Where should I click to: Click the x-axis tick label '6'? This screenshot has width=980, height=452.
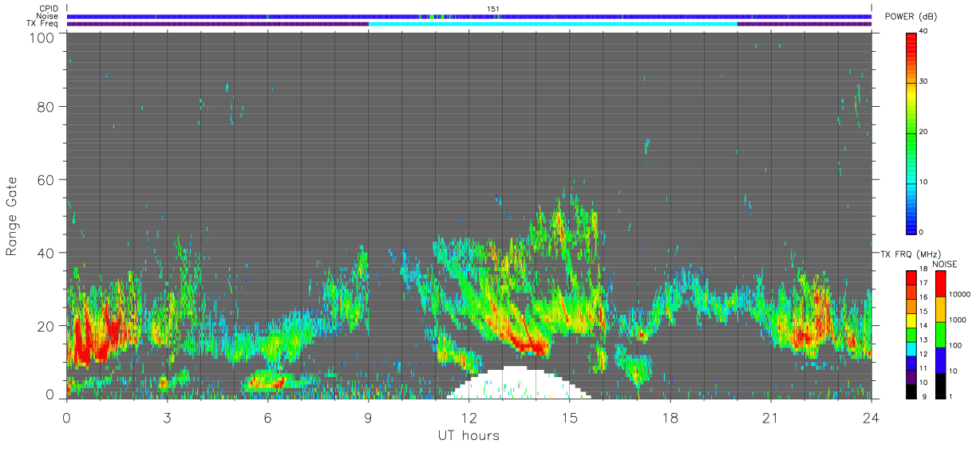[x=267, y=418]
